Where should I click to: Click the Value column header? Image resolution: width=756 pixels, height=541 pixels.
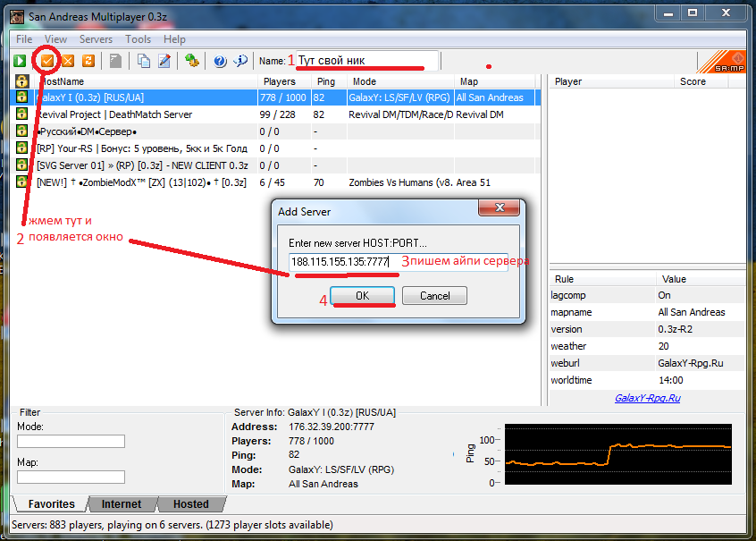coord(700,279)
